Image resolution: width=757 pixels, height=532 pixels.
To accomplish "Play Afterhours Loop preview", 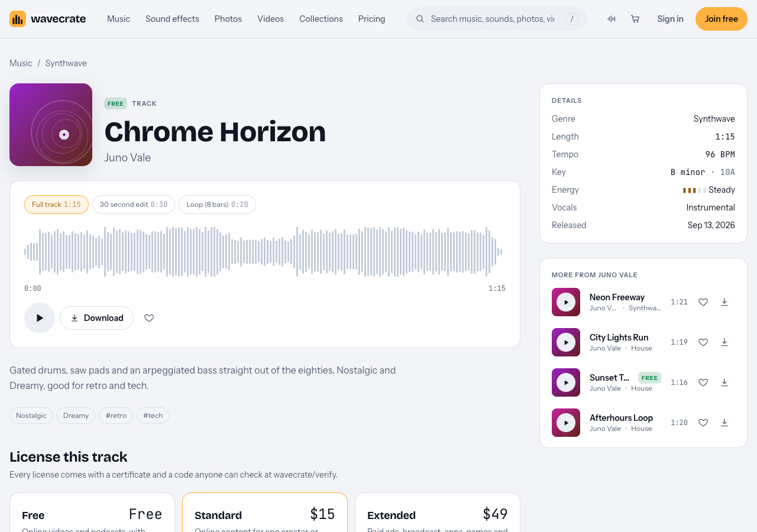I will (566, 423).
